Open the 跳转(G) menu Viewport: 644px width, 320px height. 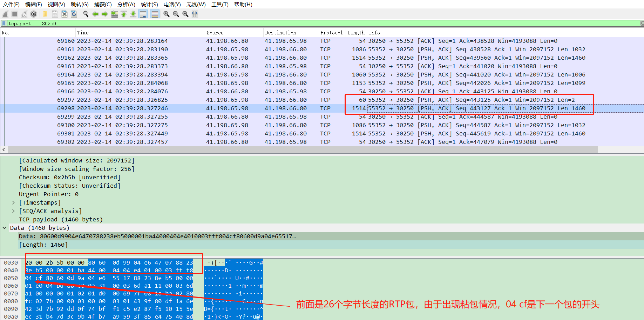click(x=80, y=5)
